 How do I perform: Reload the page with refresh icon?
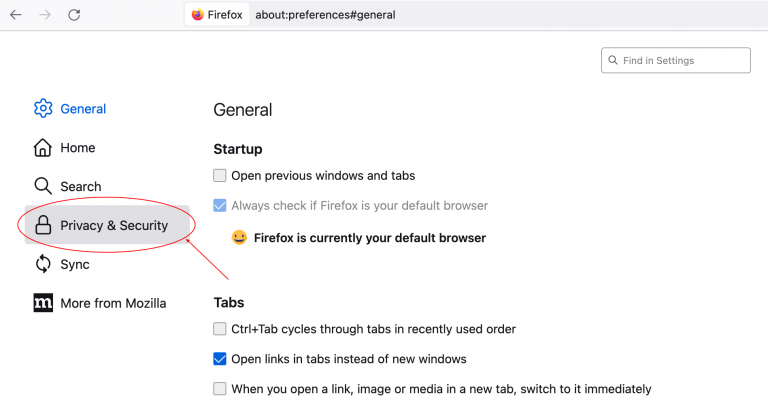pos(74,15)
